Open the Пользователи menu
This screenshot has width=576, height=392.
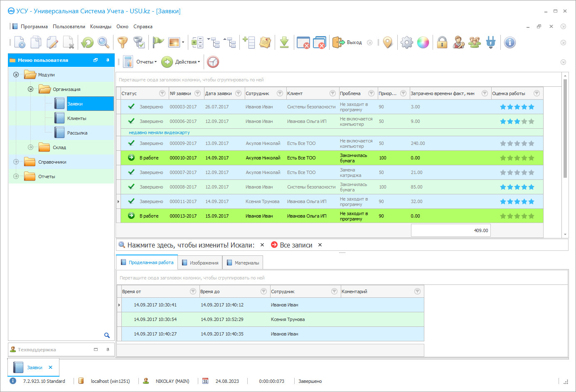[x=69, y=27]
